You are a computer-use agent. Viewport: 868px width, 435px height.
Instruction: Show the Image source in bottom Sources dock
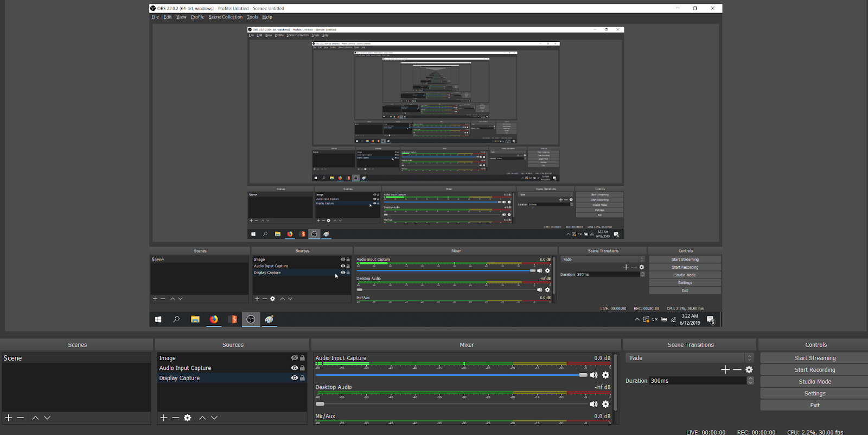point(294,358)
